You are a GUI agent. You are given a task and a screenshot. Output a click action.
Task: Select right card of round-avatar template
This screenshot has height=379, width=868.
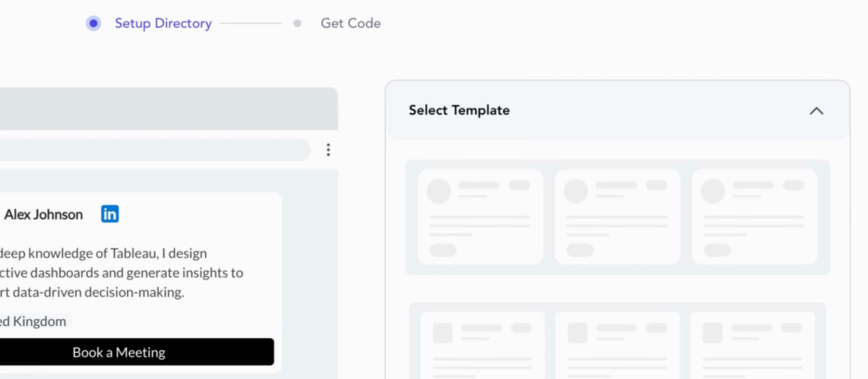754,217
